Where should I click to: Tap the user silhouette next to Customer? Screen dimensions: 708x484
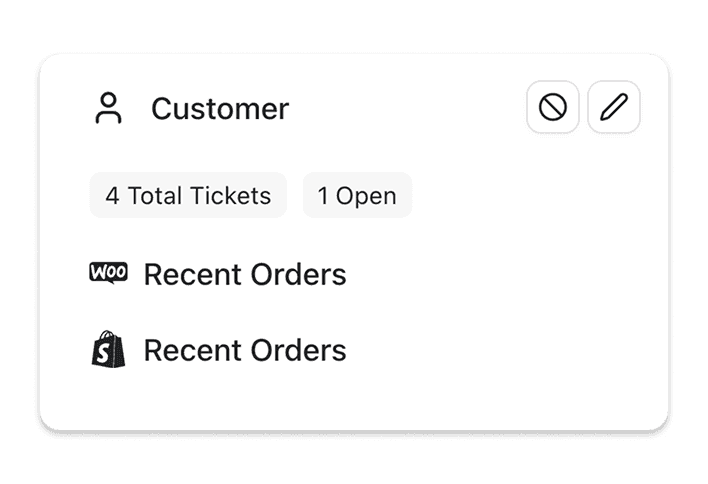(108, 108)
